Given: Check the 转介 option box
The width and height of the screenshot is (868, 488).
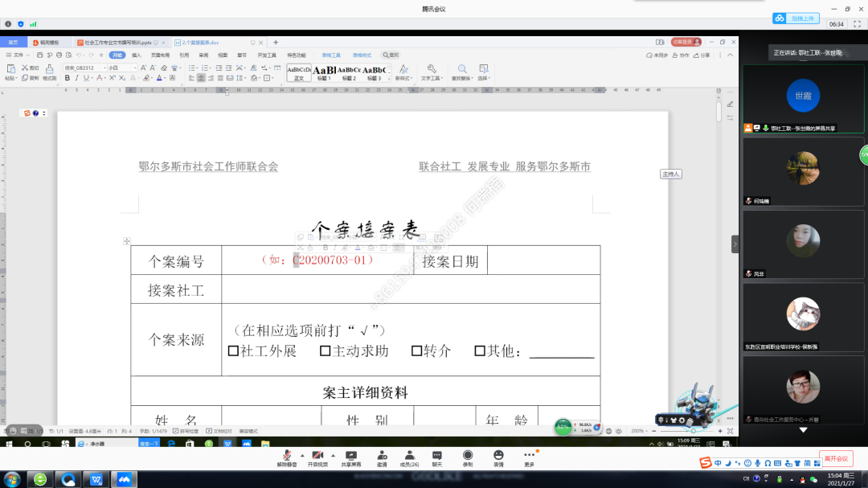Looking at the screenshot, I should tap(416, 351).
